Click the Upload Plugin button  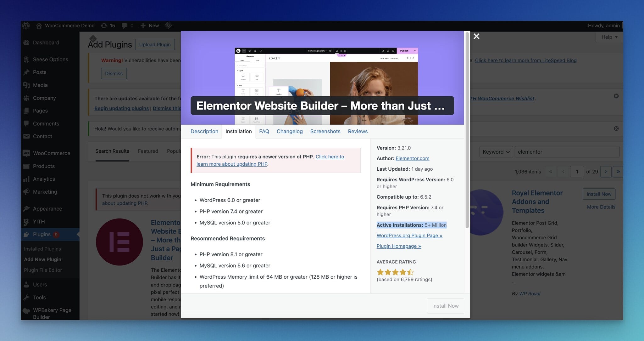[x=155, y=44]
